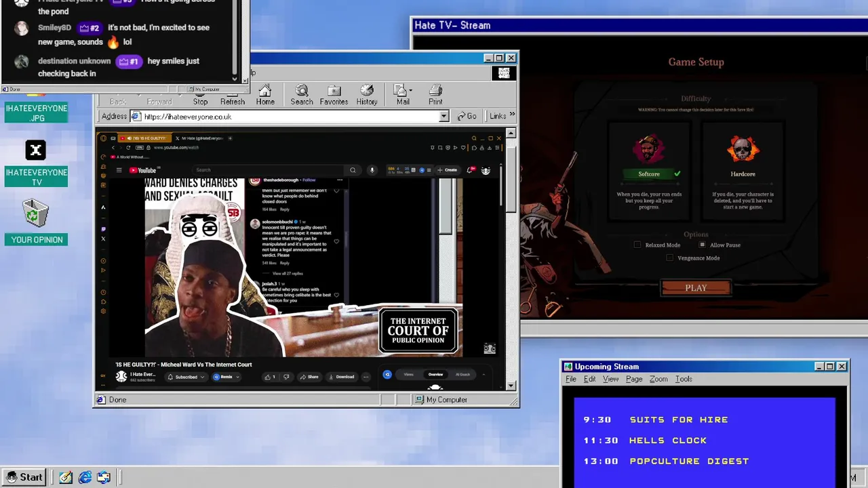This screenshot has height=488, width=868.
Task: Click the Download button under the video
Action: [x=341, y=377]
